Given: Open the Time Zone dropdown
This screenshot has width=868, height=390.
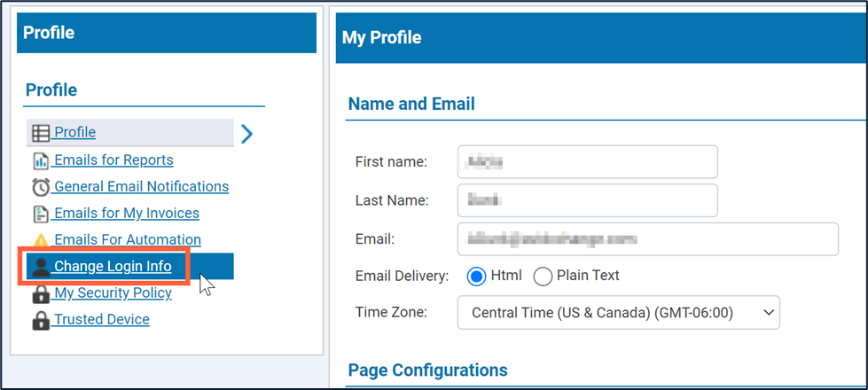Looking at the screenshot, I should point(618,313).
